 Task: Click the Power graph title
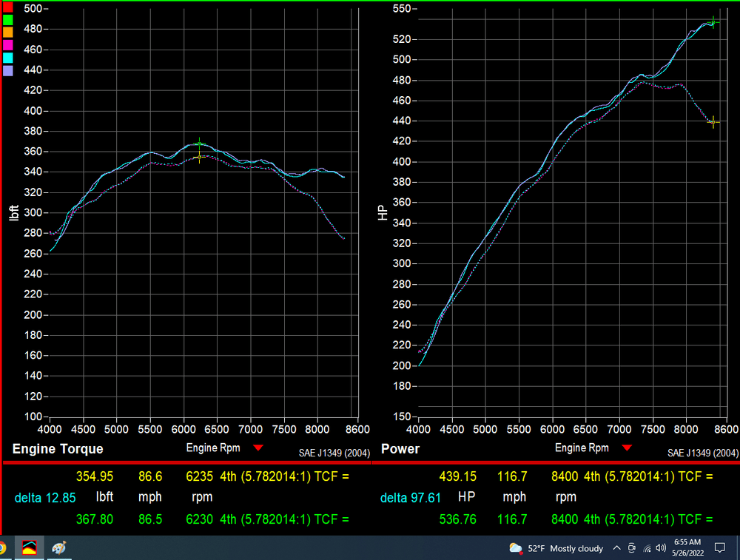(400, 449)
